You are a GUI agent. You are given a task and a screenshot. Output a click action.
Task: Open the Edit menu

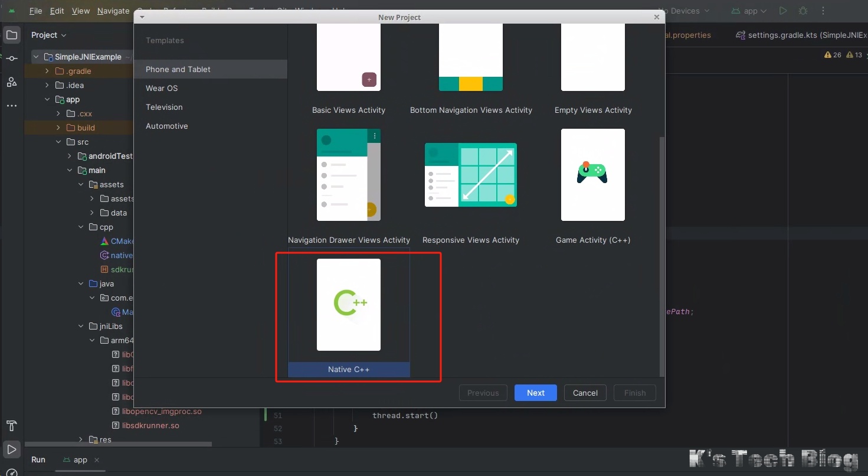57,11
